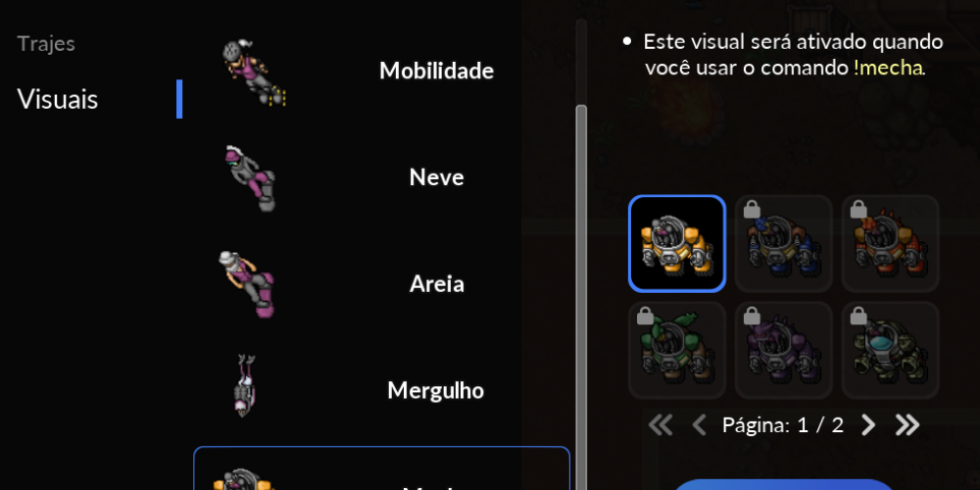This screenshot has width=980, height=490.
Task: Select the locked blue mecha skin
Action: coord(784,243)
